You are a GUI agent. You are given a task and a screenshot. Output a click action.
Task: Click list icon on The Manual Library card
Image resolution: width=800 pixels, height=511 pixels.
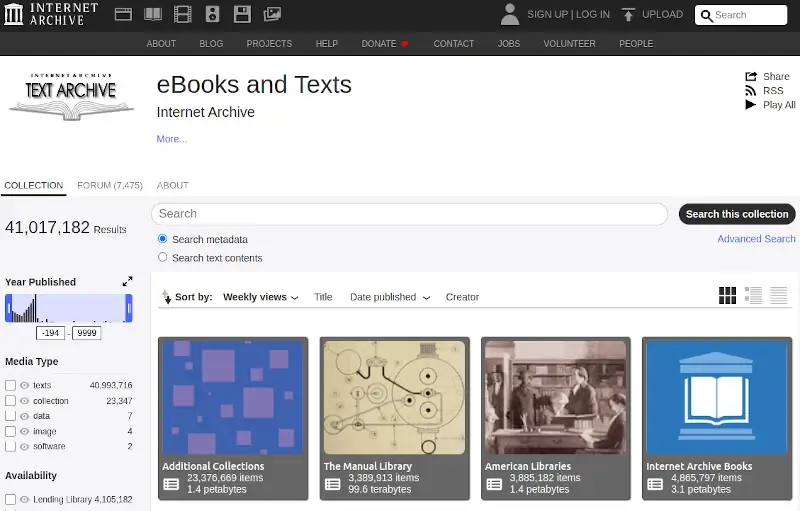click(x=333, y=484)
